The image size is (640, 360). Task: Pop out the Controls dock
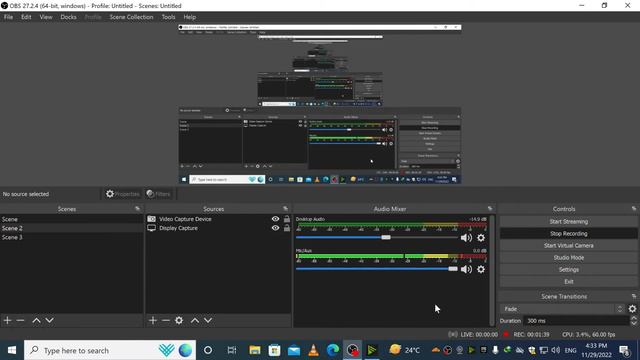point(634,209)
